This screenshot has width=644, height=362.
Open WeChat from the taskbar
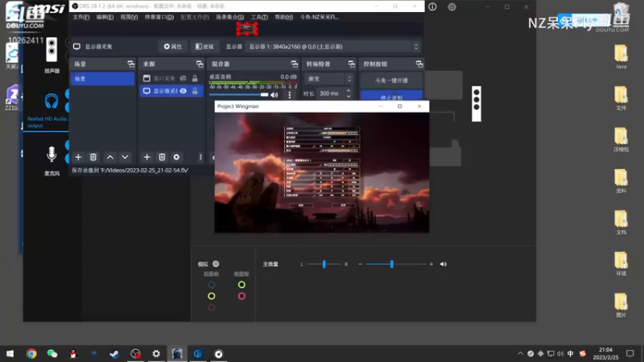coord(52,353)
